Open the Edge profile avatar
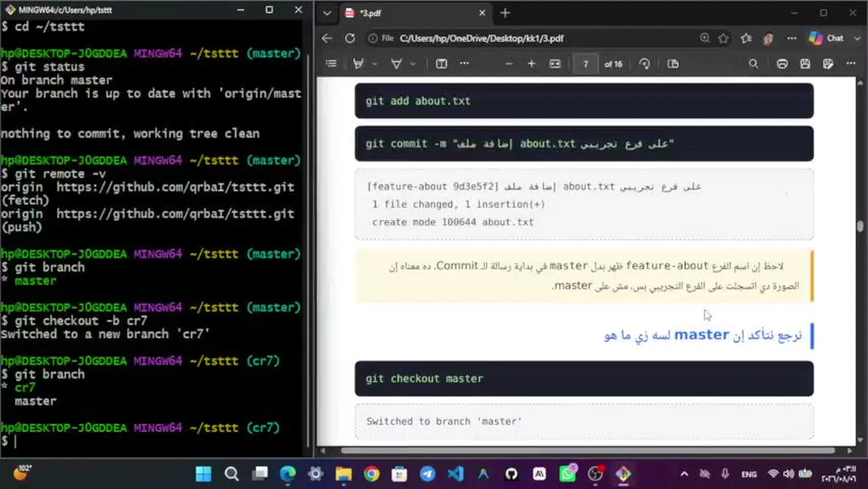Screen dimensions: 868x489 point(768,39)
